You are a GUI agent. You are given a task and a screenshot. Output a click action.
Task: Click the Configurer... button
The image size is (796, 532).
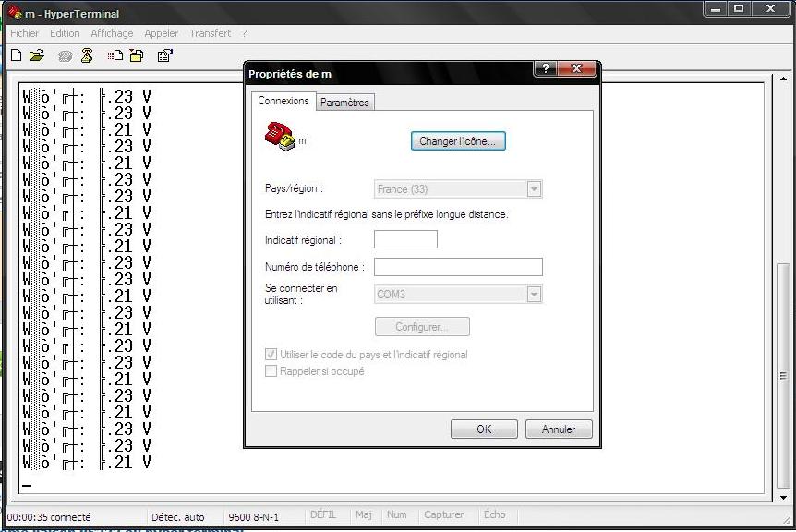pos(422,326)
